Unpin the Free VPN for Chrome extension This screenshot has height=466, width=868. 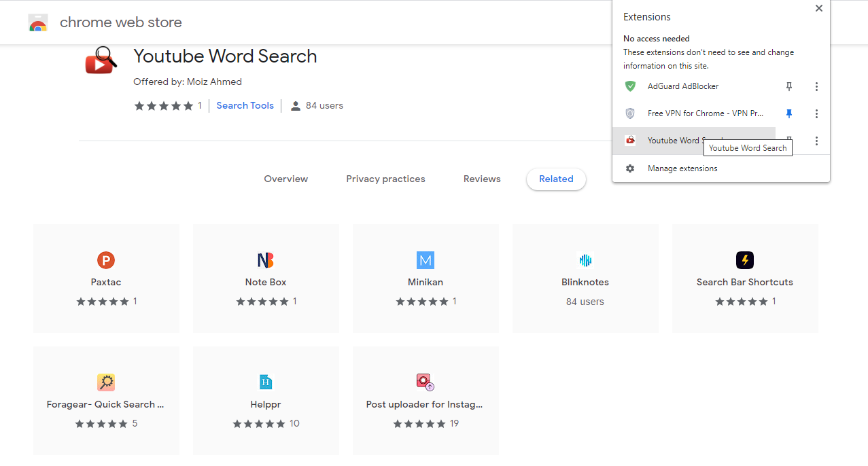[789, 113]
